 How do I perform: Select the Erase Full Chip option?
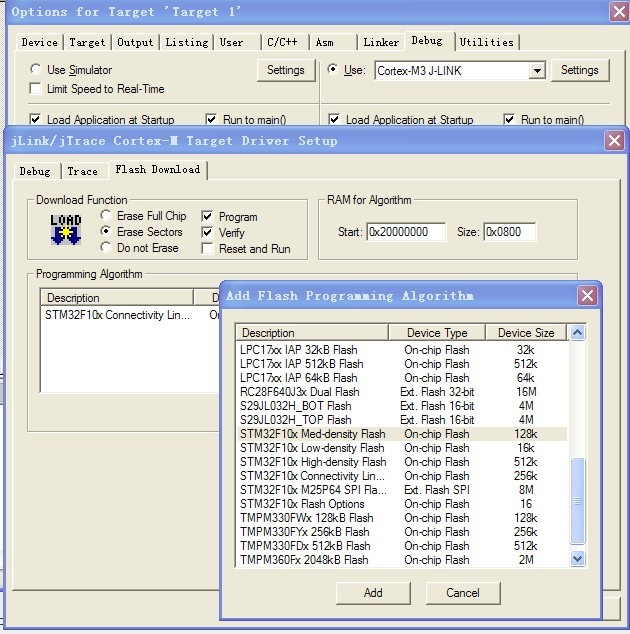point(106,215)
